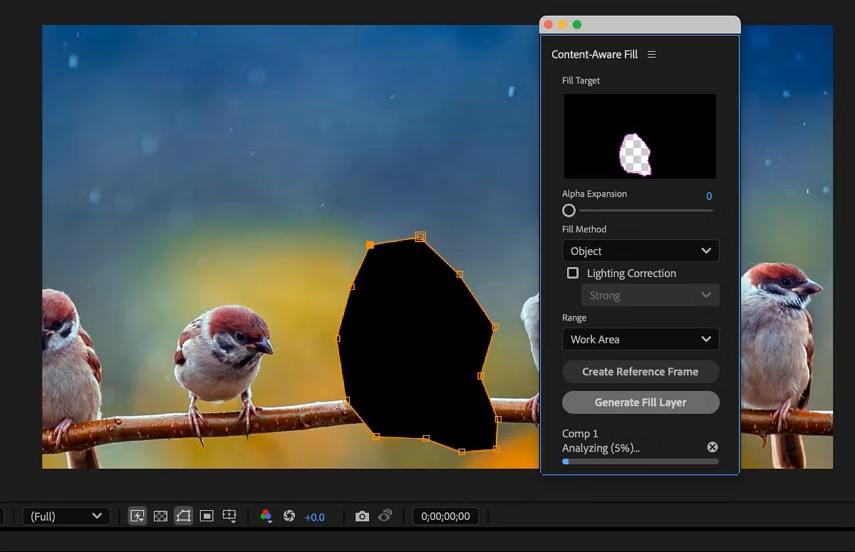Cancel the analysis with the X icon
This screenshot has height=552, width=855.
point(712,447)
